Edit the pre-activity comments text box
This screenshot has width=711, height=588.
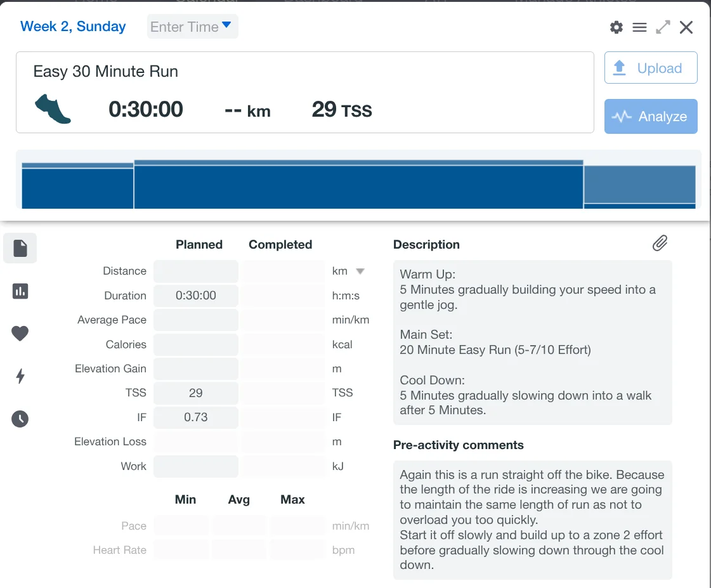coord(532,519)
